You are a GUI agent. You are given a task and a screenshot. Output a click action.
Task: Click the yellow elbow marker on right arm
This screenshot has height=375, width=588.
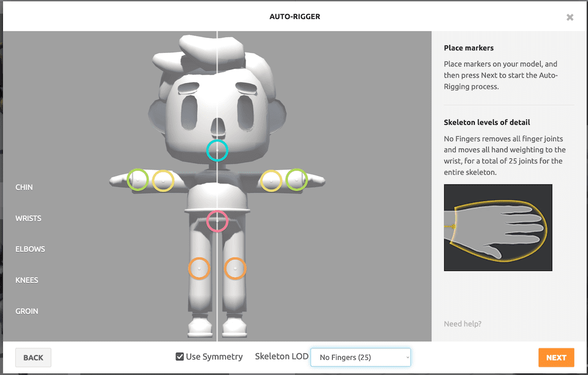click(x=271, y=180)
